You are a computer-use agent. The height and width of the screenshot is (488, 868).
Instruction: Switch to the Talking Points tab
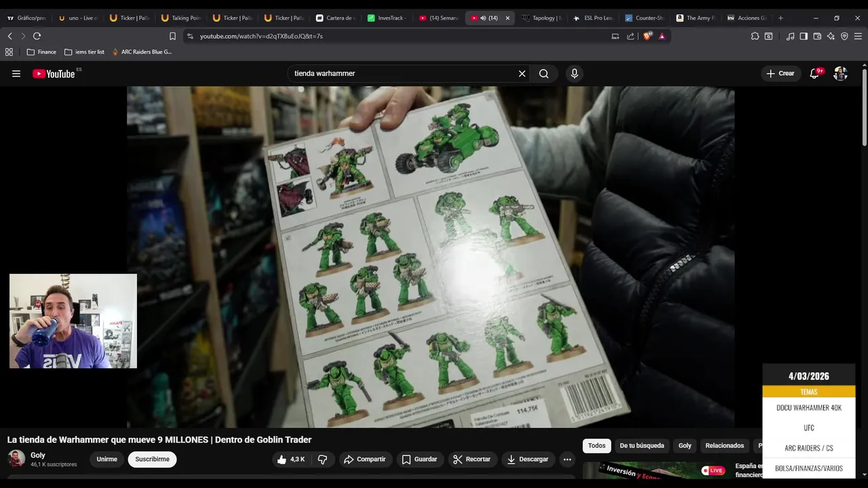[x=181, y=18]
